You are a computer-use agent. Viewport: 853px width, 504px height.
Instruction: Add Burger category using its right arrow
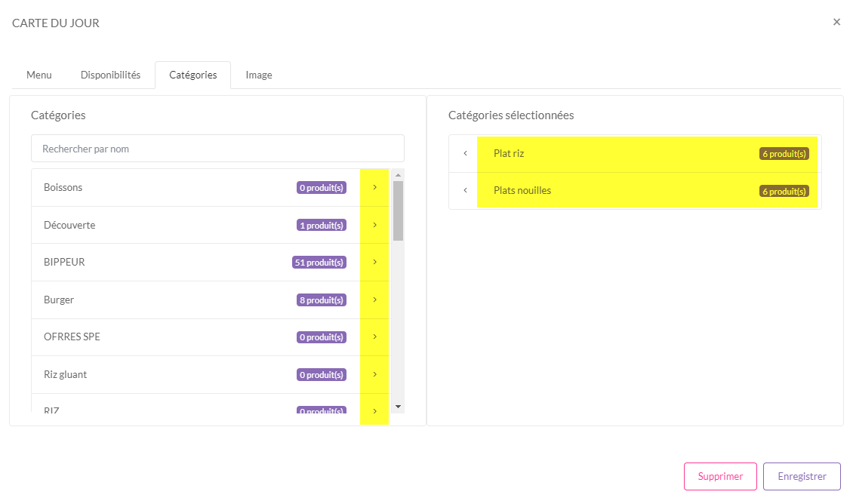(374, 300)
